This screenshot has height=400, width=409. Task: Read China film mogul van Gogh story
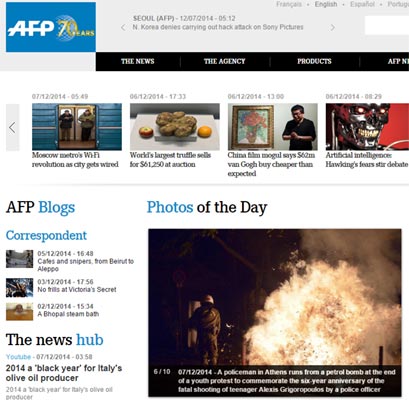pos(271,164)
